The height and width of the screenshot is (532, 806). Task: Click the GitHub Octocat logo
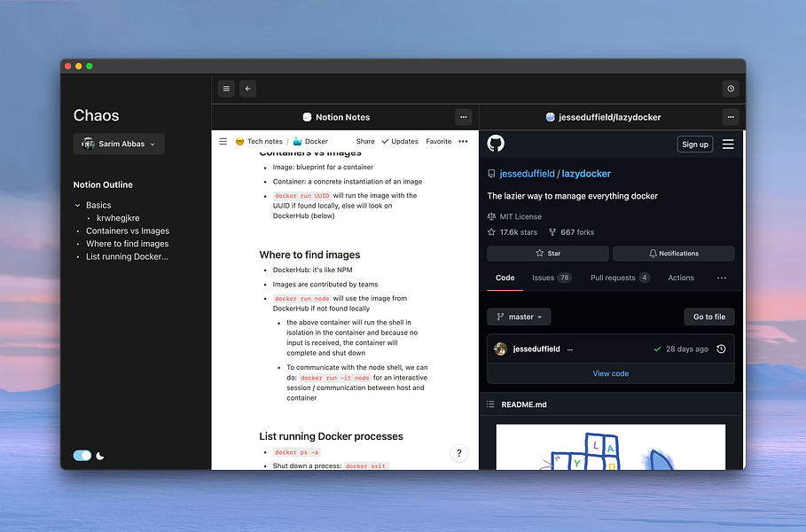pos(496,144)
